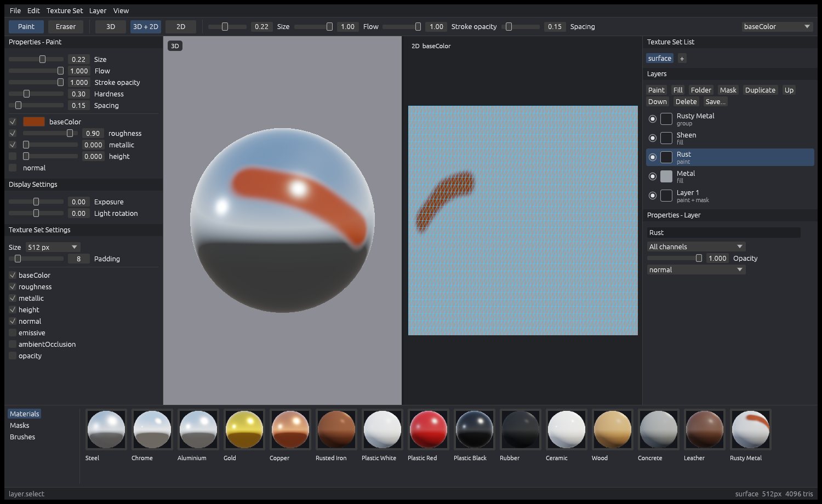
Task: Switch to the Brushes shelf tab
Action: click(22, 437)
